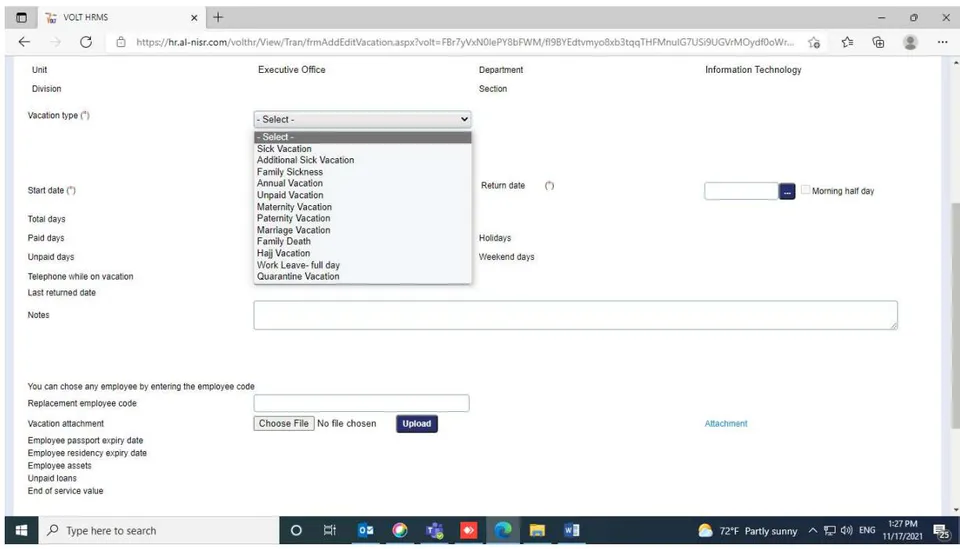Select Annual Vacation option
This screenshot has width=960, height=549.
click(362, 183)
